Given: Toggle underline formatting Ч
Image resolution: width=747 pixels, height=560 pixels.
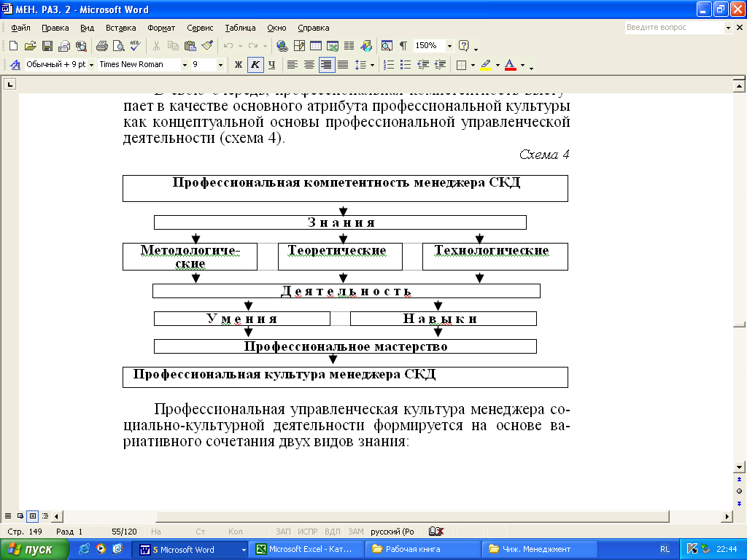Looking at the screenshot, I should (271, 65).
